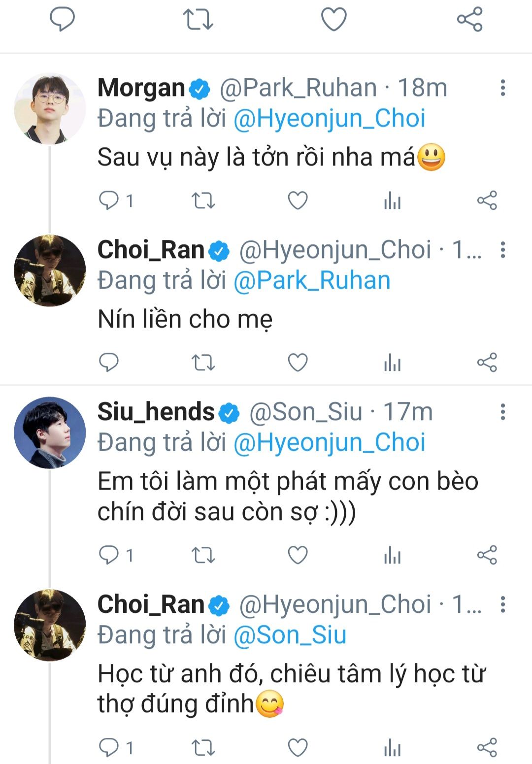Image resolution: width=532 pixels, height=764 pixels.
Task: Share Siu_hends' tweet
Action: [487, 555]
